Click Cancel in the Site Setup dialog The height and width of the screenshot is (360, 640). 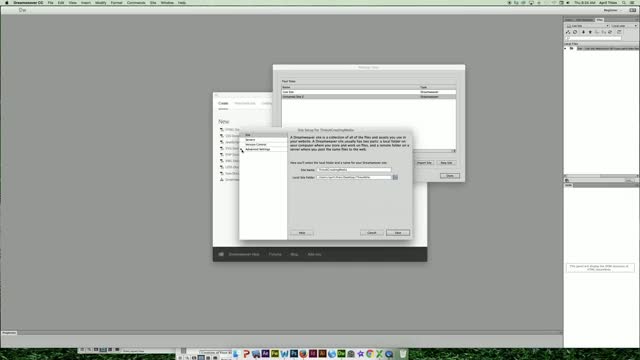[x=371, y=233]
